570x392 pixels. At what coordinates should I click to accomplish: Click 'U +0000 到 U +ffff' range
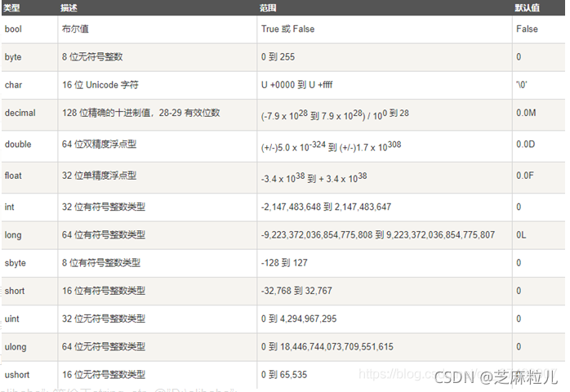click(x=297, y=85)
